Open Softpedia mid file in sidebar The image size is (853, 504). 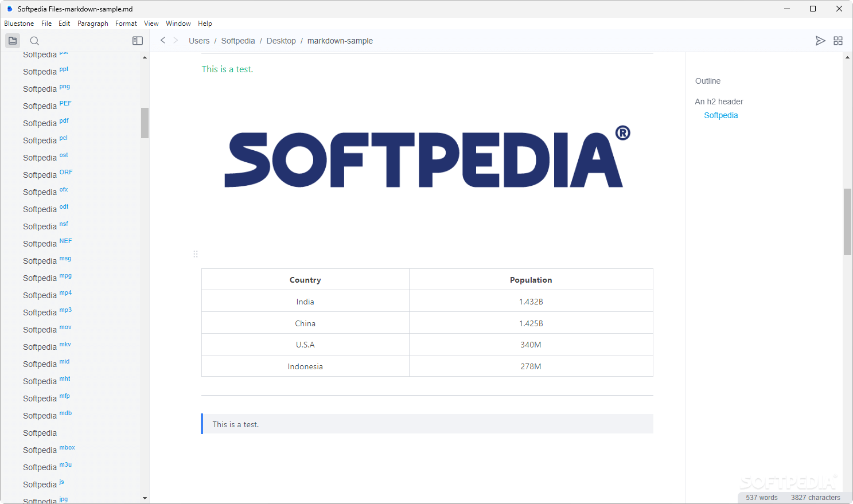click(46, 364)
